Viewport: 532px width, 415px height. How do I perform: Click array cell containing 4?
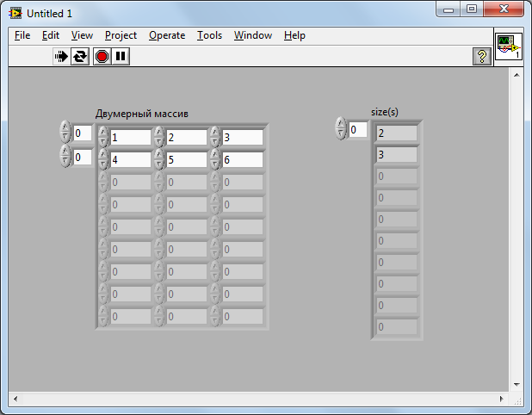click(131, 160)
